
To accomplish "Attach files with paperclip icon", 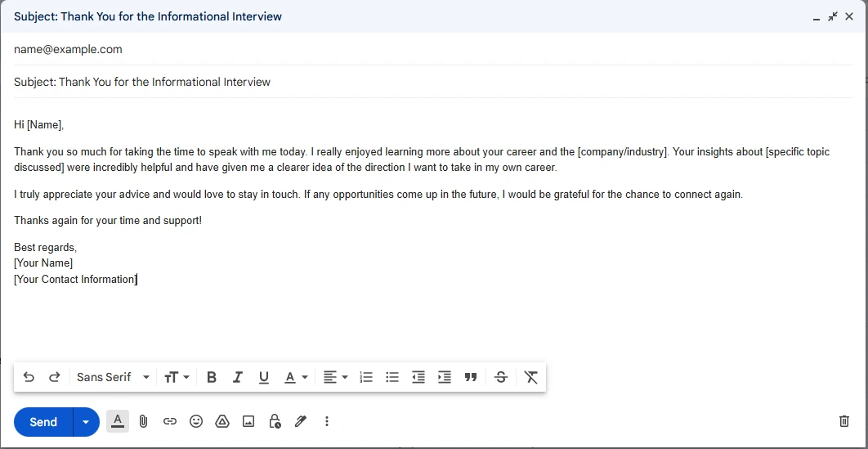I will pos(143,421).
